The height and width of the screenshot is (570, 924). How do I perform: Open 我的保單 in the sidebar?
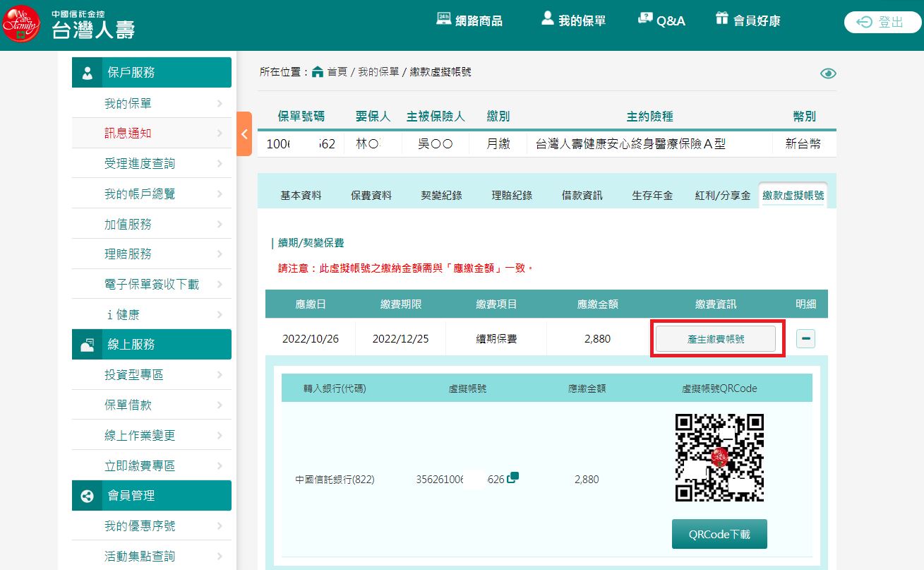tap(152, 104)
